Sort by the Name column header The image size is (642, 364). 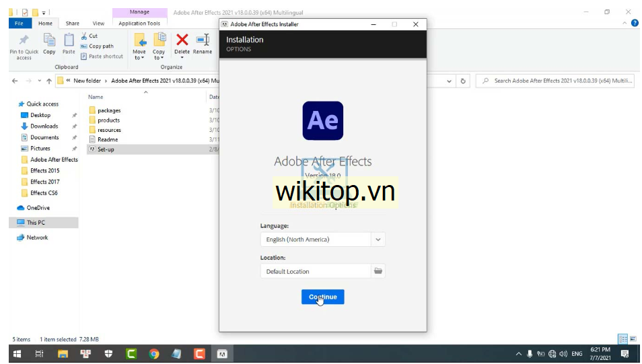(96, 97)
